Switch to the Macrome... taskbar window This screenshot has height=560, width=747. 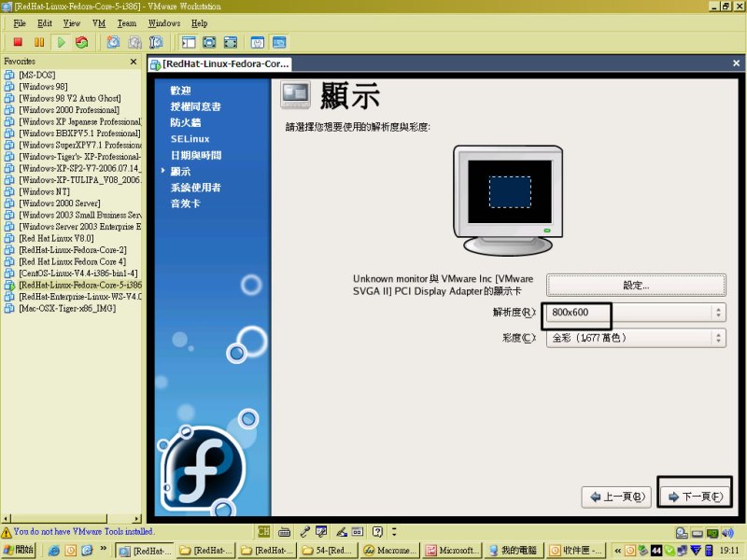coord(390,551)
